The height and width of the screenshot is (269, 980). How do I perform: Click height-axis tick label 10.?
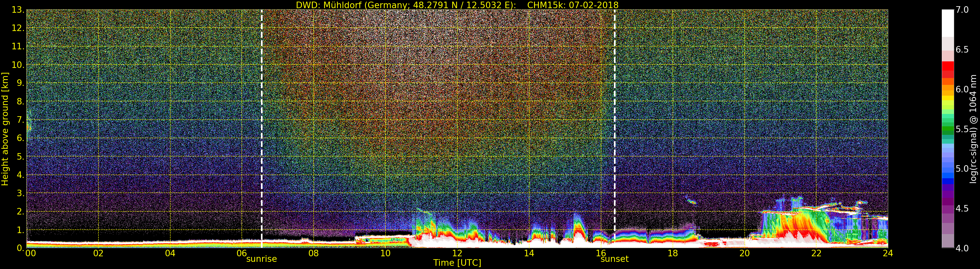pos(18,65)
